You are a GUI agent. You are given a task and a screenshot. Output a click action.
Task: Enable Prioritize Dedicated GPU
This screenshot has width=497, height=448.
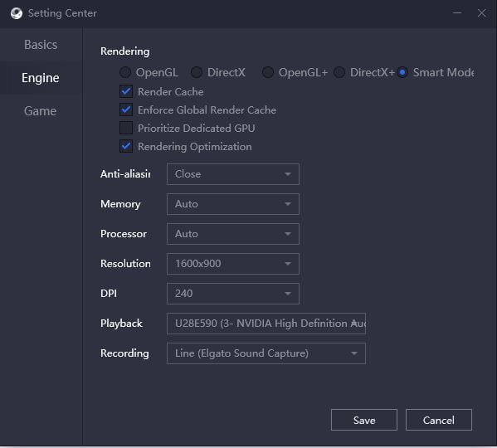(126, 129)
